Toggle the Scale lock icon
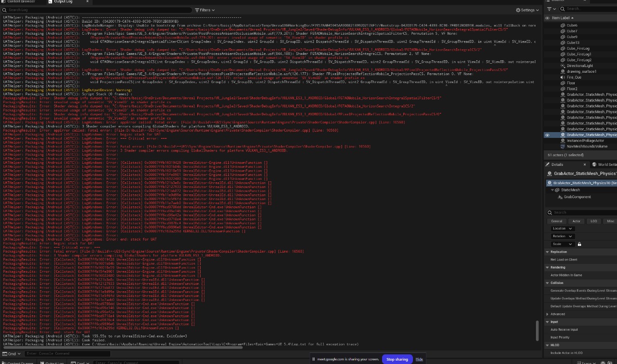This screenshot has height=364, width=617. [579, 244]
